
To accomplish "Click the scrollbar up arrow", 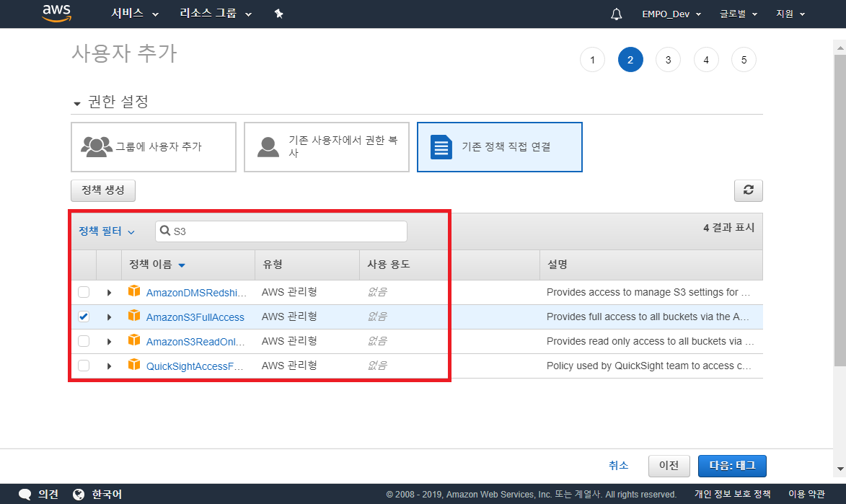I will click(840, 48).
